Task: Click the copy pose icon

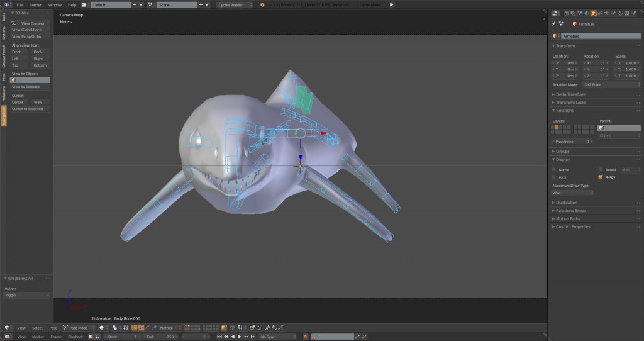Action: pos(267,327)
